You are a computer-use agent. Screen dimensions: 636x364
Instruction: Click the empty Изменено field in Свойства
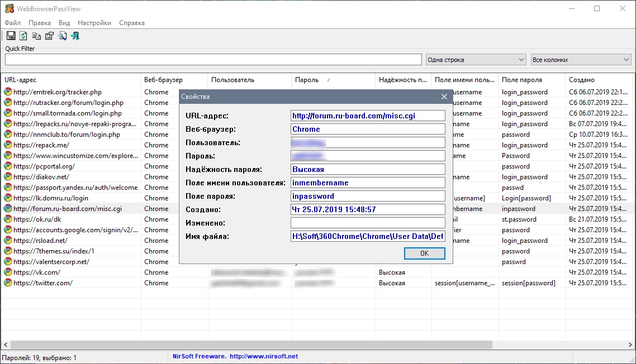(368, 223)
